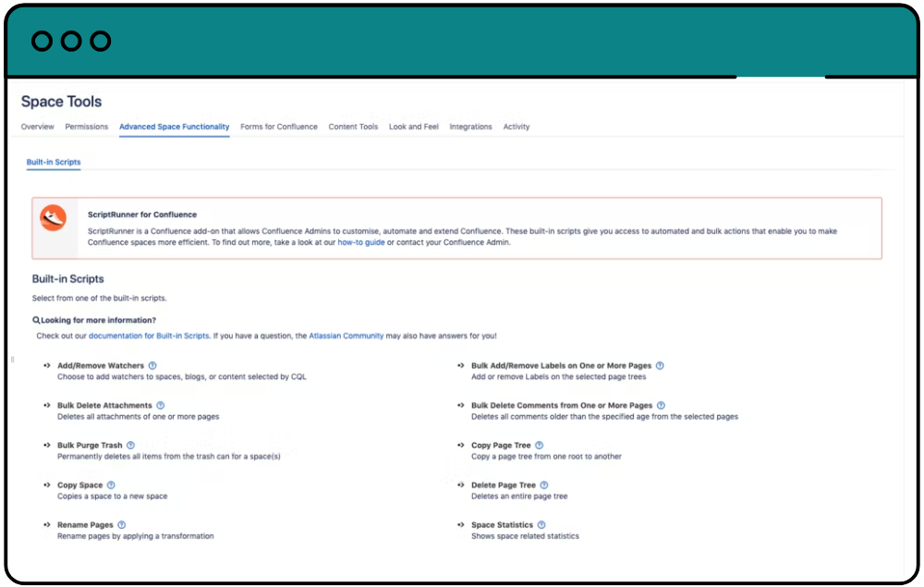Screen dimensions: 924x587
Task: Open the Look and Feel tab
Action: tap(414, 127)
